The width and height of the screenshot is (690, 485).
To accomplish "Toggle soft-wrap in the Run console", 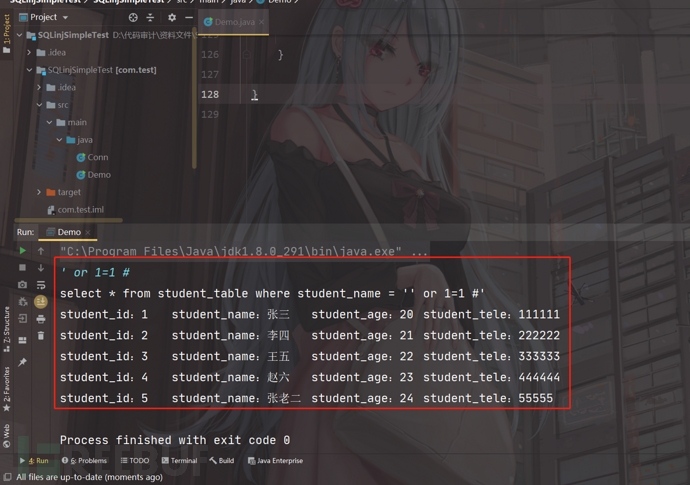I will coord(40,285).
